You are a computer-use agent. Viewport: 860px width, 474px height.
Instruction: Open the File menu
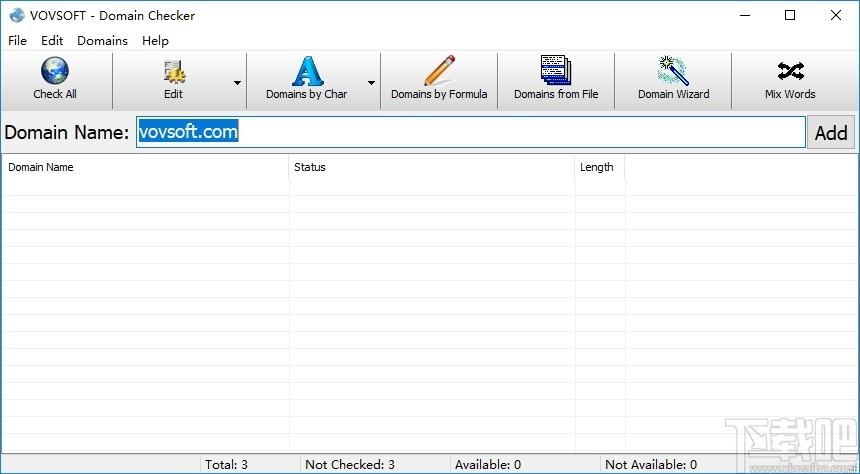pos(18,41)
